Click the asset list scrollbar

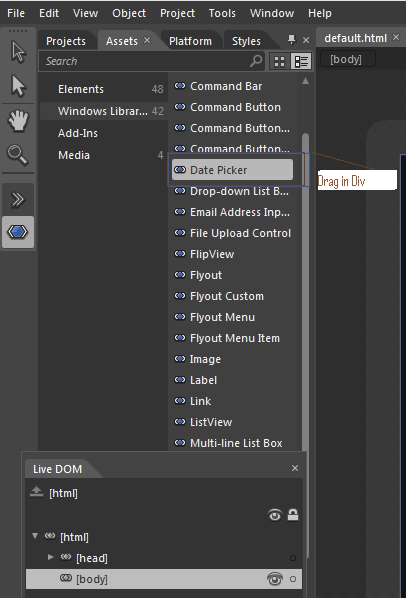tap(305, 290)
